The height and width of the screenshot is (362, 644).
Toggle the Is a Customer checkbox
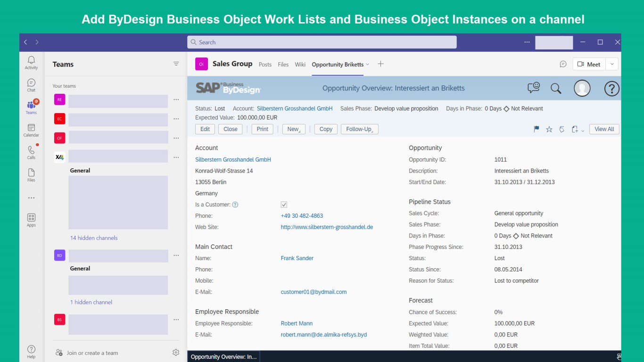point(284,205)
